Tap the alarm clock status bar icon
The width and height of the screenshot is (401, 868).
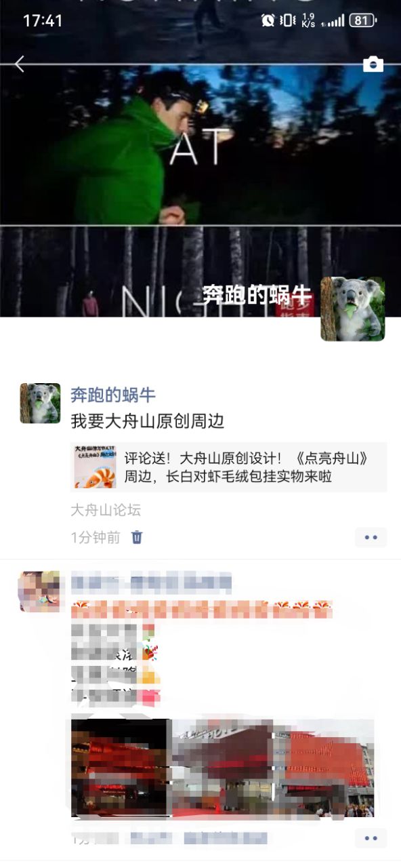(x=268, y=20)
